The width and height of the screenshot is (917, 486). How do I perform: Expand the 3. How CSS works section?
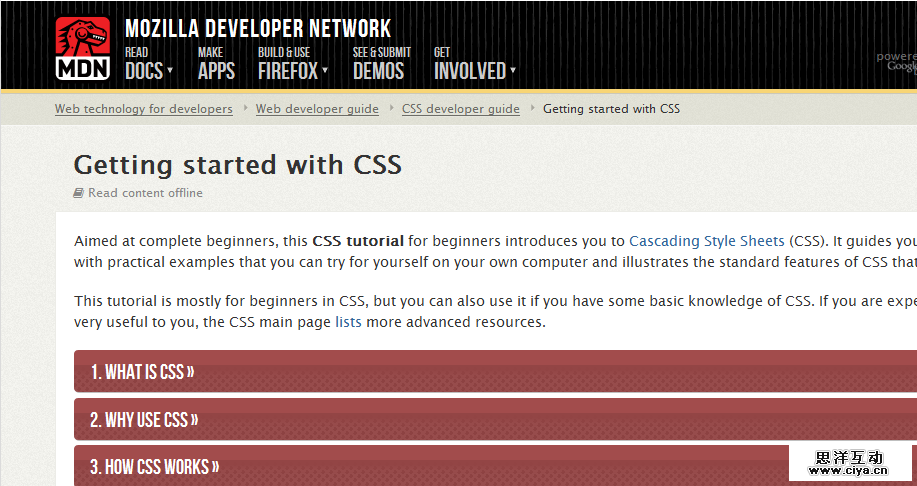[x=155, y=467]
